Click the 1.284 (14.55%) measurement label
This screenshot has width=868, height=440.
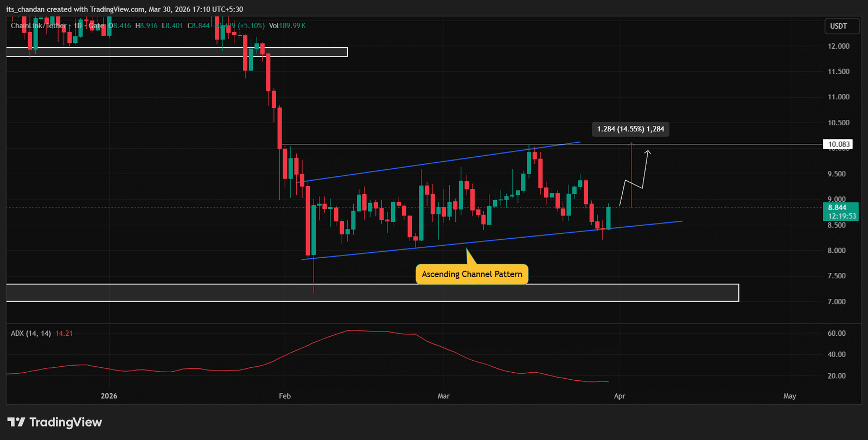pyautogui.click(x=630, y=129)
